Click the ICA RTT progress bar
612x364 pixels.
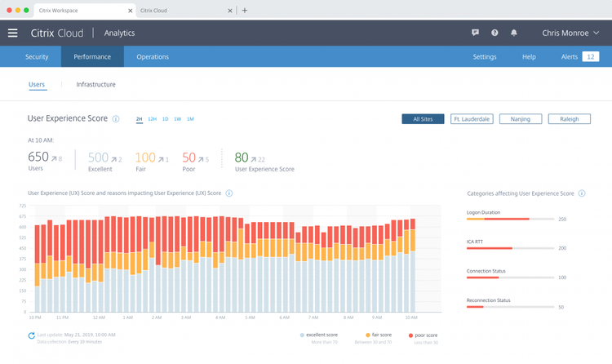pyautogui.click(x=510, y=248)
